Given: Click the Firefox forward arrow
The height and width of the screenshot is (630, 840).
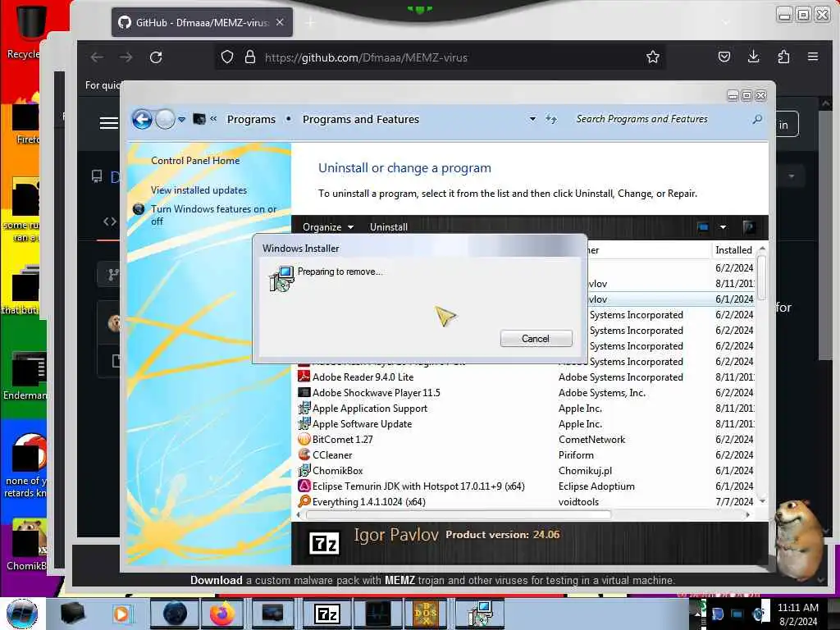Looking at the screenshot, I should tap(126, 57).
